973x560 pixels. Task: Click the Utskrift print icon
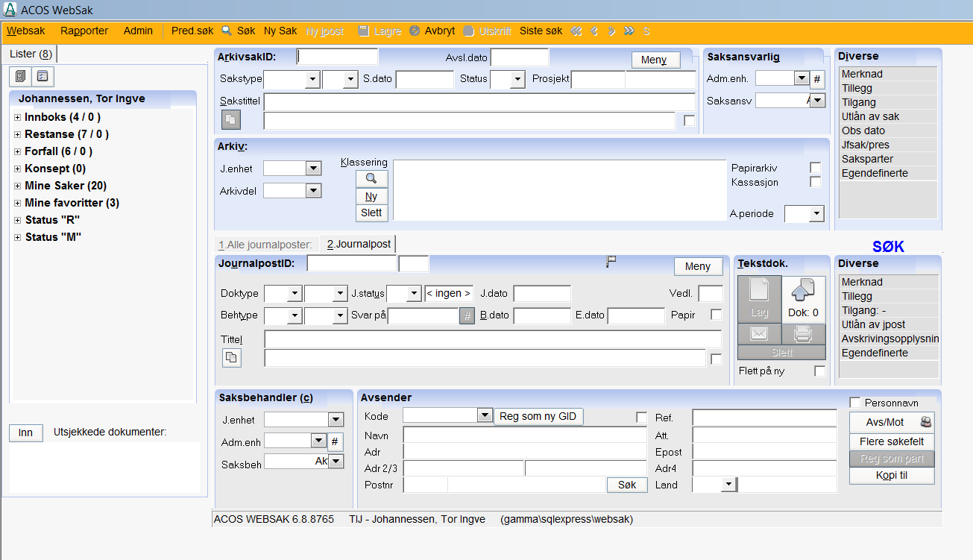click(x=469, y=31)
